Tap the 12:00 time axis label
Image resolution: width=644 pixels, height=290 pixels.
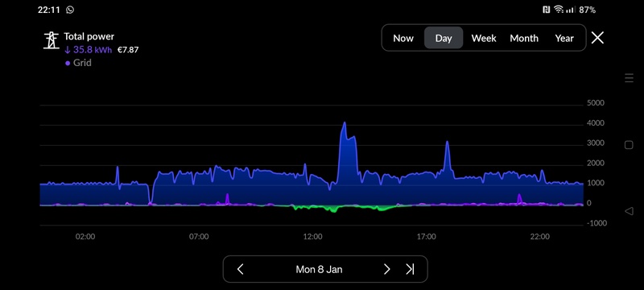pos(312,237)
